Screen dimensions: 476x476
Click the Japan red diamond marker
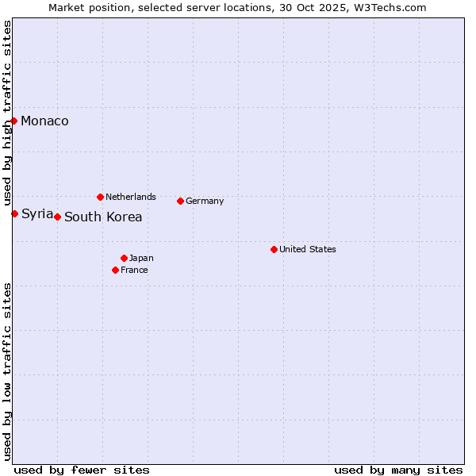[124, 258]
